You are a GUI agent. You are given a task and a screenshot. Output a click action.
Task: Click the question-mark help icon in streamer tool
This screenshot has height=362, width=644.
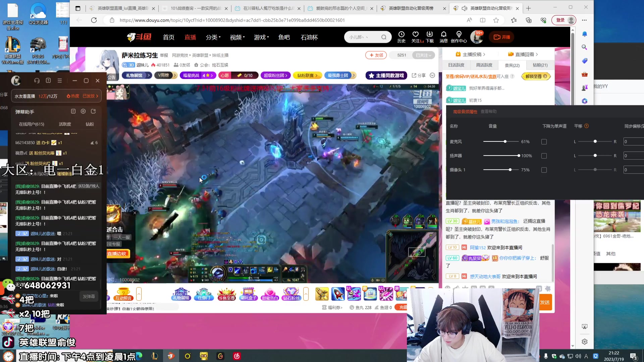coord(48,80)
